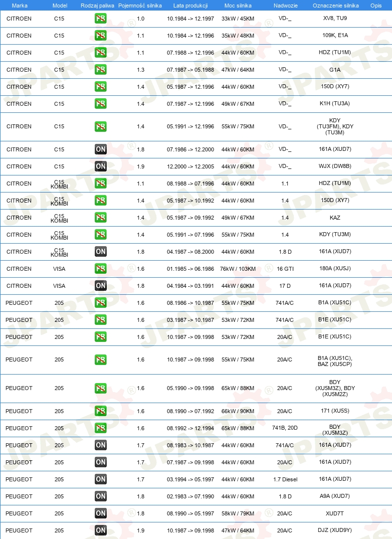Select the 02.1983 -> 07.1990 date cell

(x=190, y=496)
